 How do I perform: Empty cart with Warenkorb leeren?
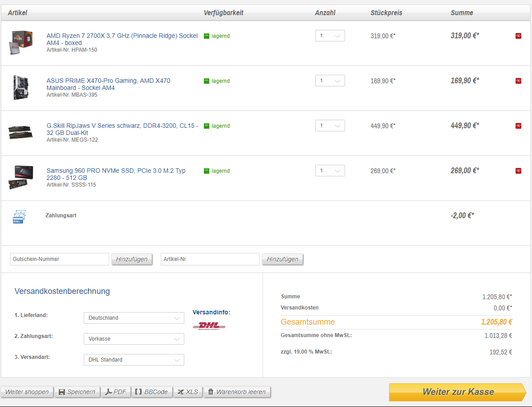click(x=237, y=392)
